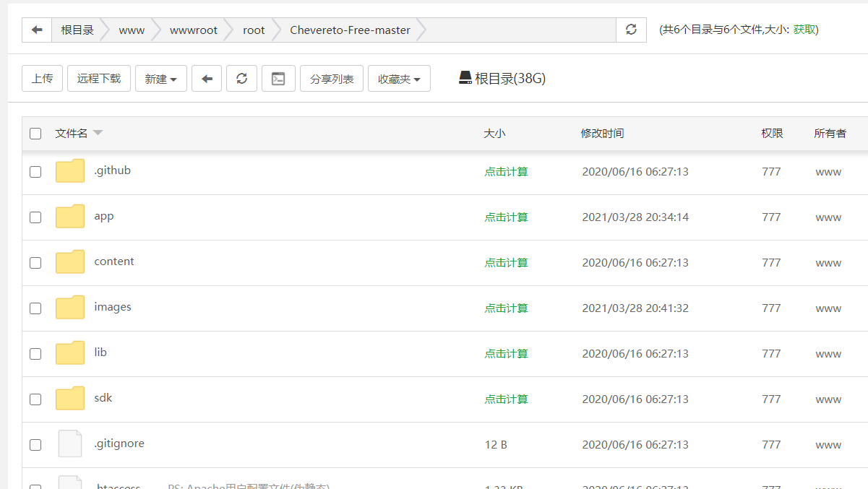Click the .gitignore file icon
The height and width of the screenshot is (489, 868).
click(x=70, y=443)
